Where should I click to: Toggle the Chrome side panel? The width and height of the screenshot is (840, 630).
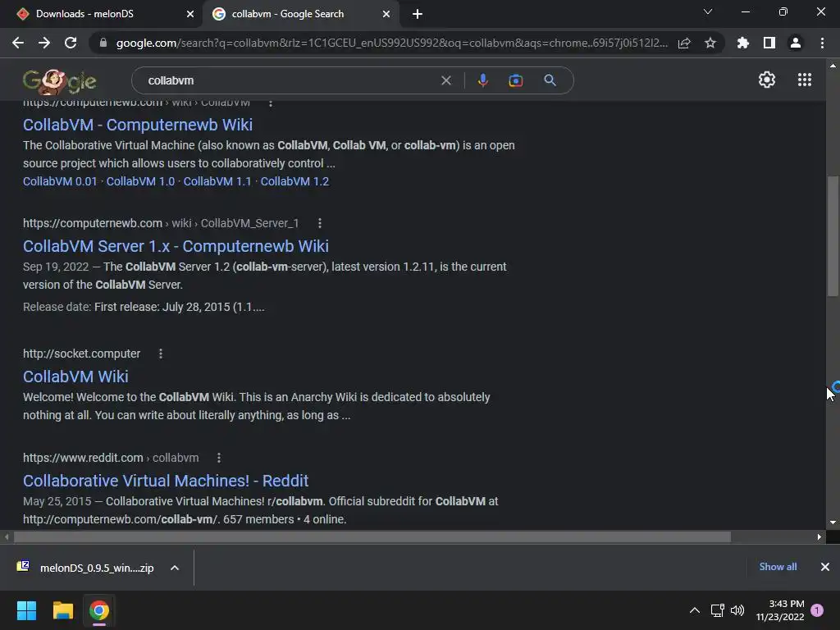pyautogui.click(x=769, y=43)
